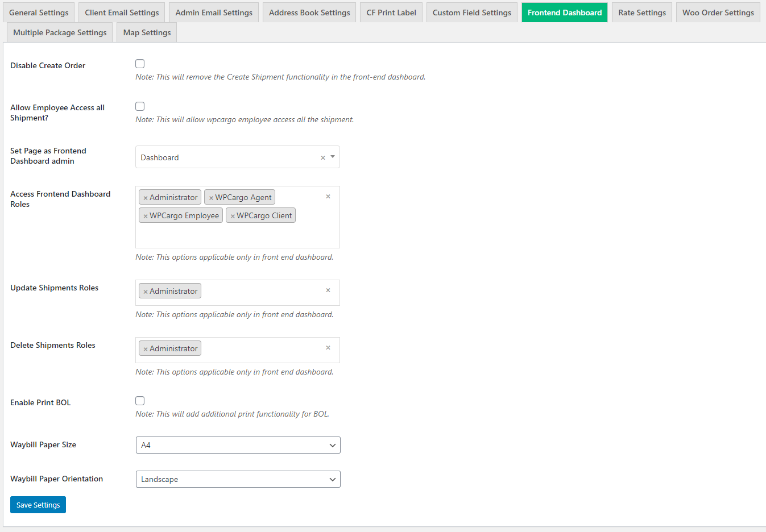766x532 pixels.
Task: Remove the WPCargo Employee role tag
Action: point(146,216)
